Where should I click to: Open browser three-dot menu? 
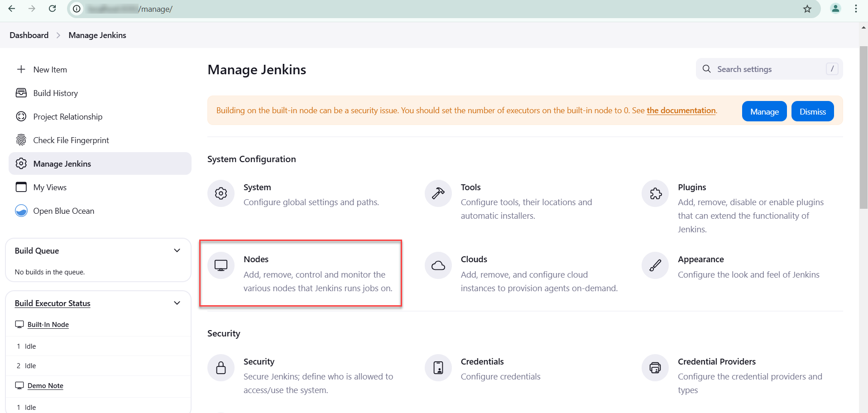coord(856,9)
